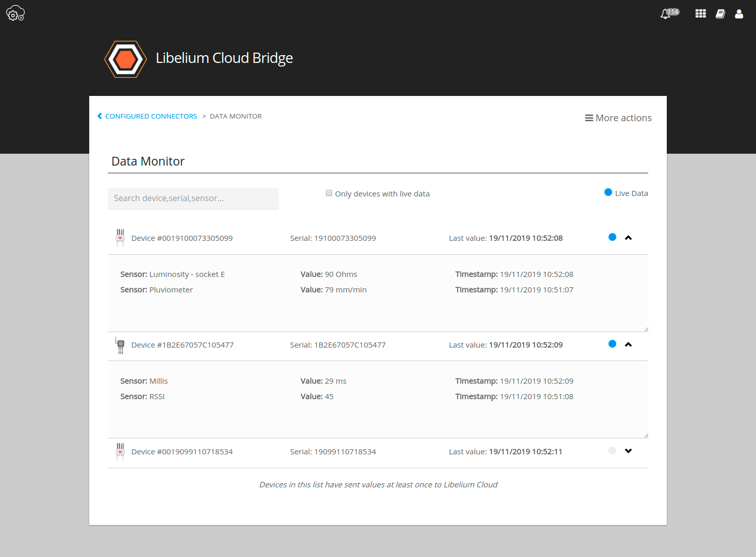Click Device #0019100073305099 label
The image size is (756, 557).
tap(182, 238)
